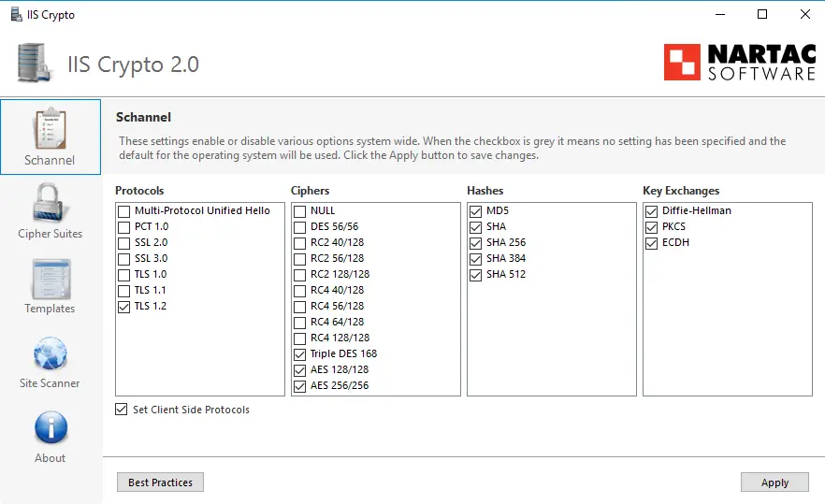
Task: Close the IIS Crypto window
Action: [x=805, y=14]
